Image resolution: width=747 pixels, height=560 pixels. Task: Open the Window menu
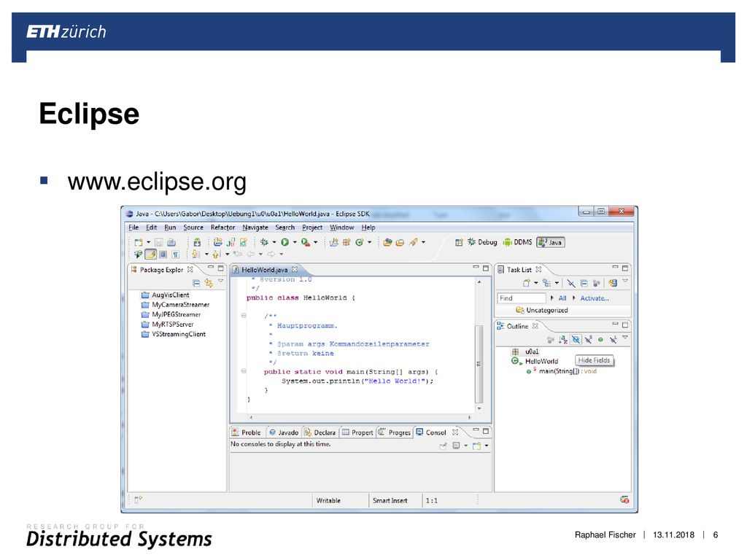[x=341, y=227]
